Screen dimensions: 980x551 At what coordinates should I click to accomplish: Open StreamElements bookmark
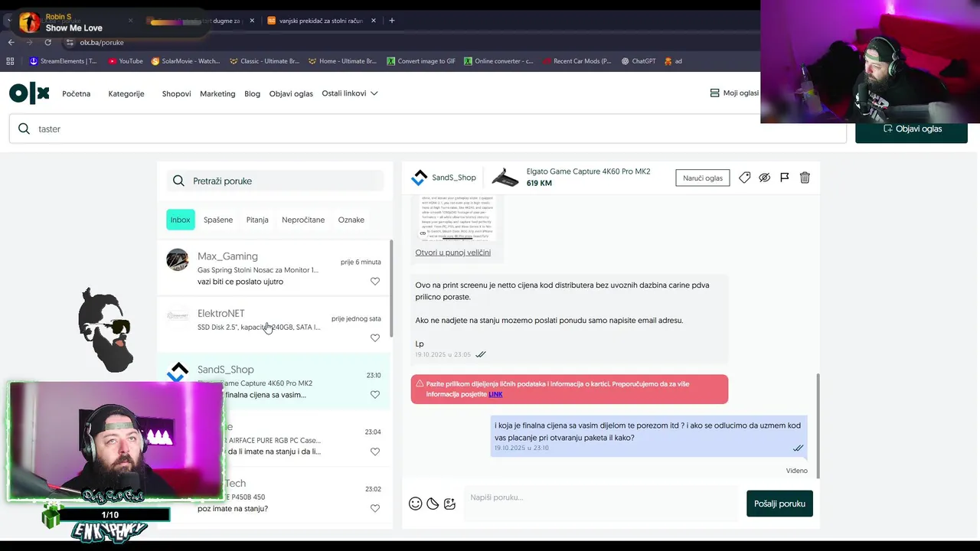point(64,61)
